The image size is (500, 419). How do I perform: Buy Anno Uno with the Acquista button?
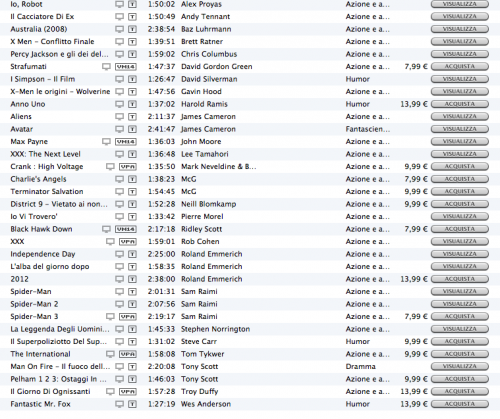[x=460, y=104]
